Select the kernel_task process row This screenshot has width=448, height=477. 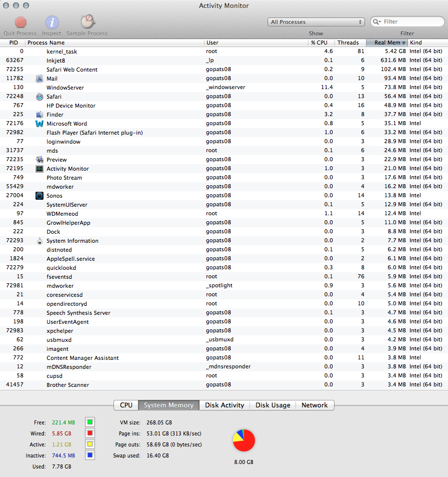[x=224, y=52]
